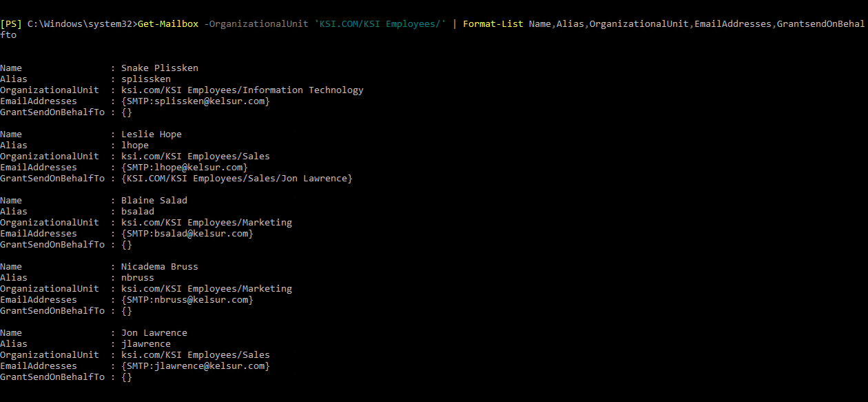Click the [PS] prompt prefix
Screen dimensions: 868x402
(x=11, y=24)
